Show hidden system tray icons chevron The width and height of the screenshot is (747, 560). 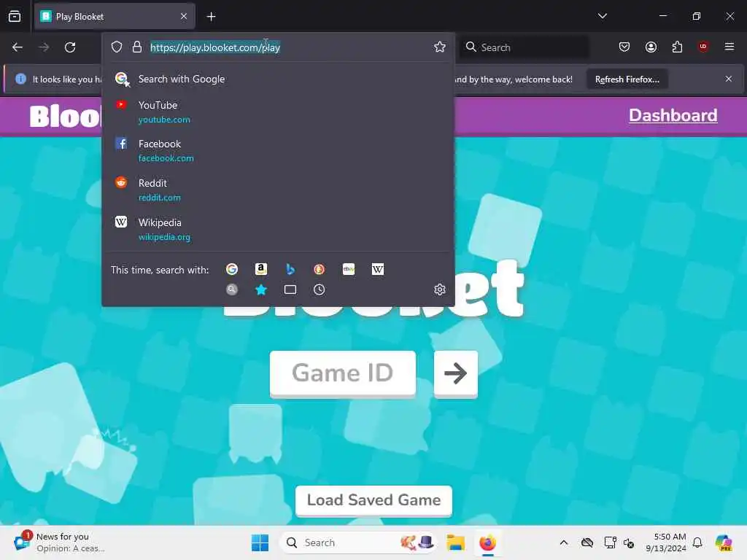coord(564,542)
